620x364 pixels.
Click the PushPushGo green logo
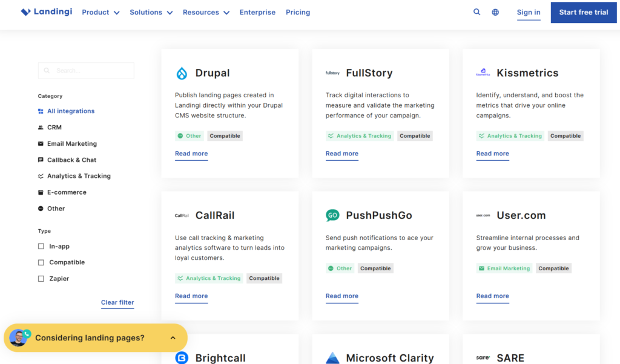(x=332, y=215)
